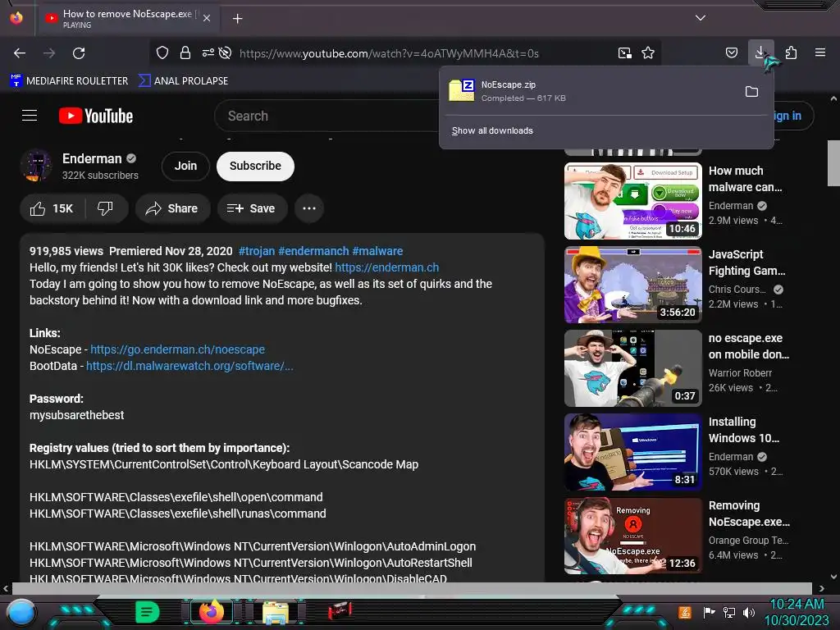Image resolution: width=840 pixels, height=630 pixels.
Task: List all tabs dropdown arrow
Action: [701, 18]
